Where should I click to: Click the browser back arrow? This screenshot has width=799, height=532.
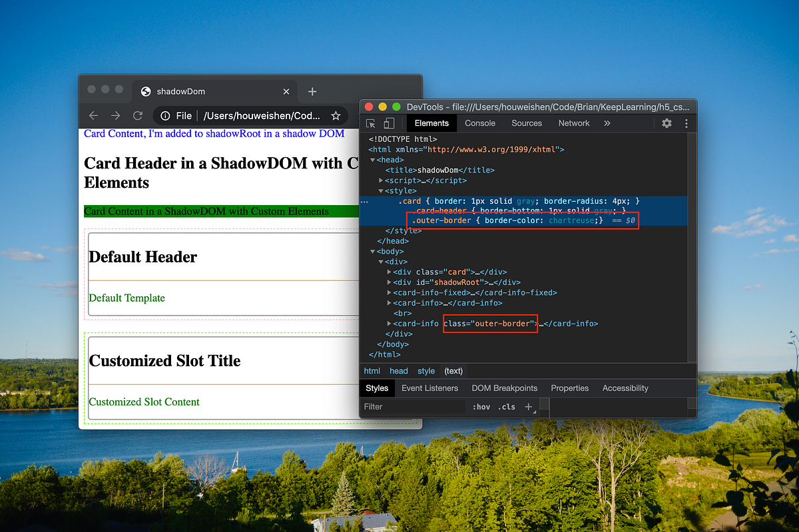pyautogui.click(x=94, y=115)
